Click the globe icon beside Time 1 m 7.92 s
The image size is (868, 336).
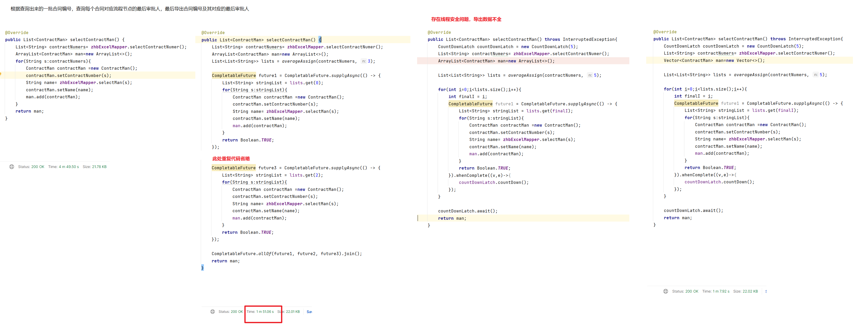pyautogui.click(x=665, y=291)
